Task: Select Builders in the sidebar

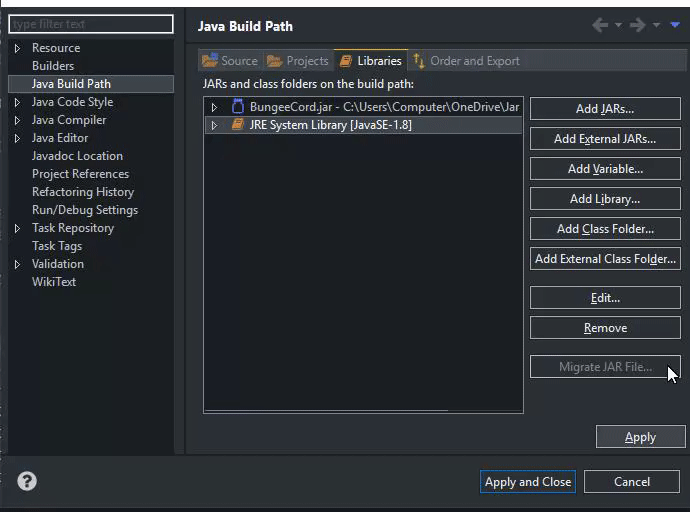Action: click(53, 66)
